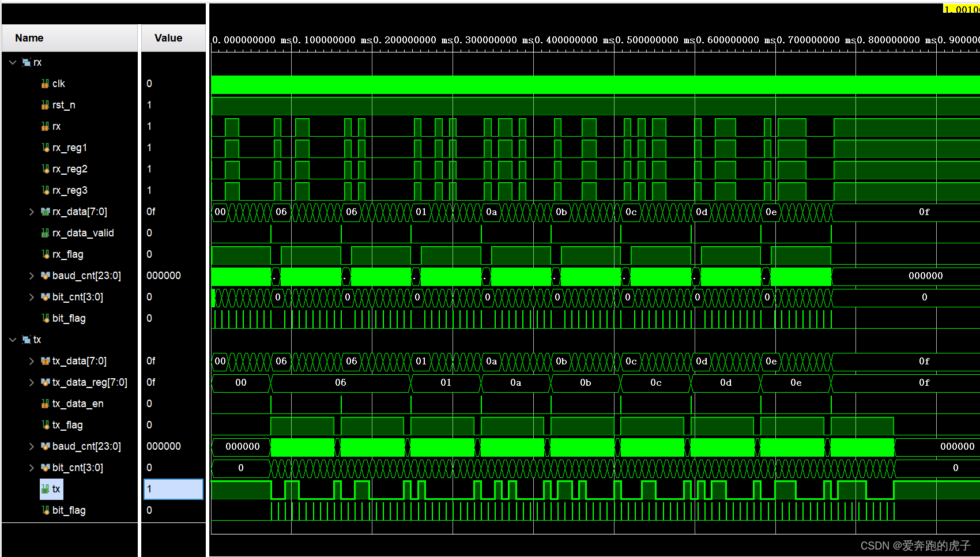Click the clk waveform trace

[595, 84]
